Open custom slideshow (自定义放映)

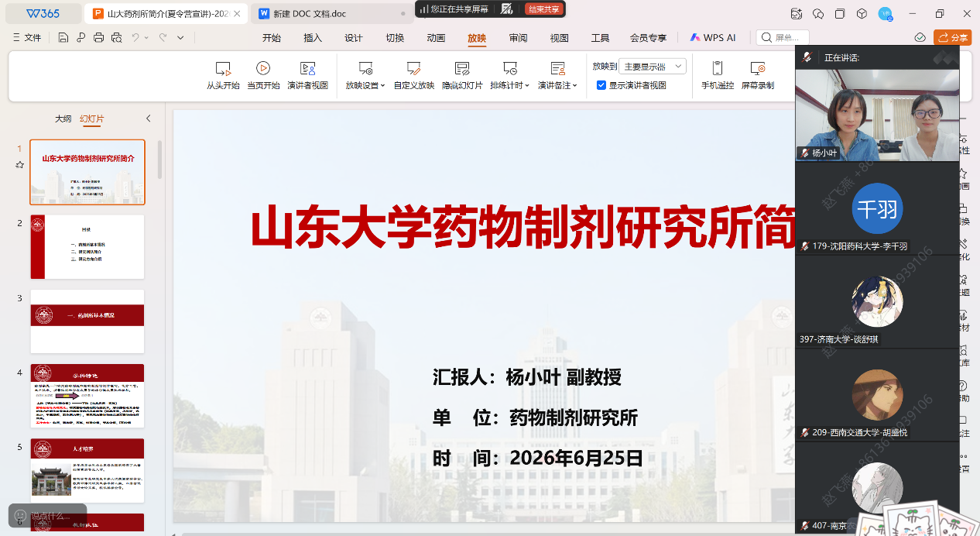point(414,76)
